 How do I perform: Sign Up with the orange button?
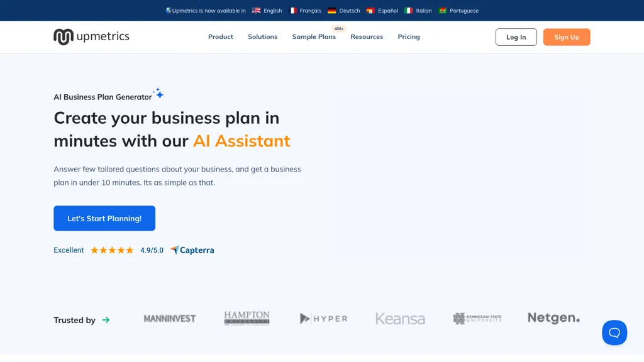[566, 36]
